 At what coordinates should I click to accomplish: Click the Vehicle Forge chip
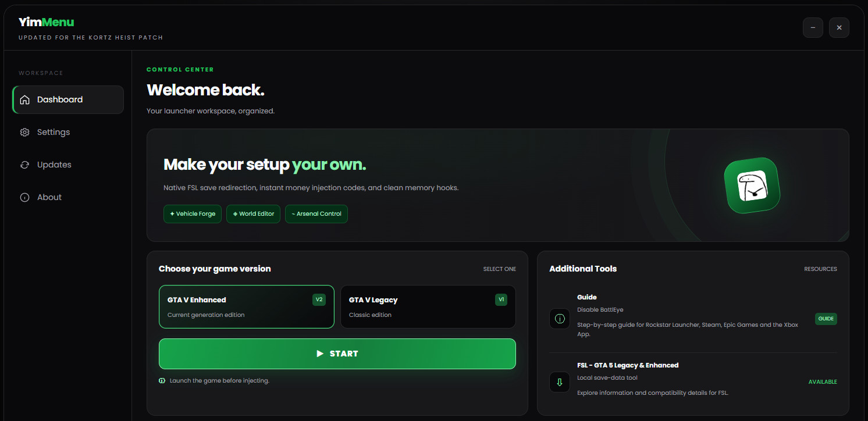coord(193,213)
